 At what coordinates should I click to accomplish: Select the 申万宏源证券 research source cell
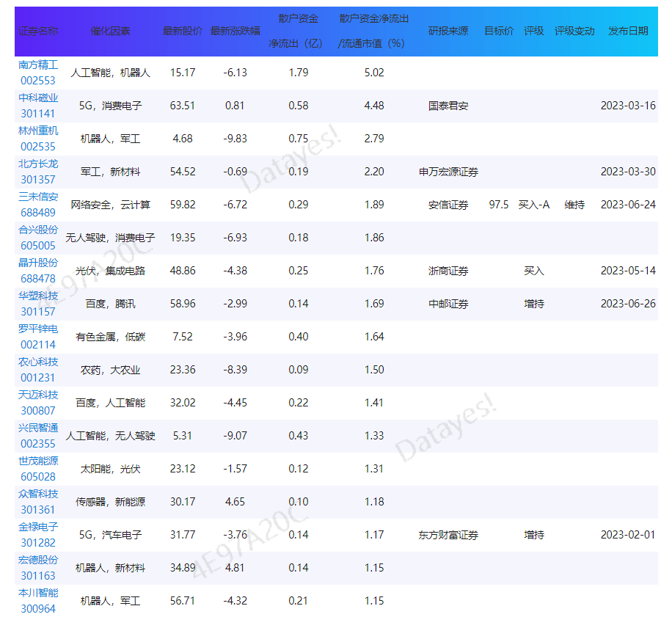click(x=448, y=172)
